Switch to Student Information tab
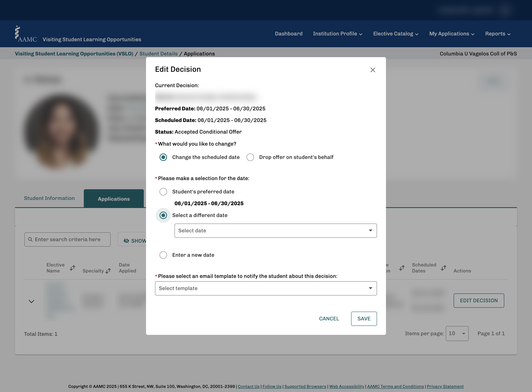This screenshot has height=392, width=532. tap(49, 198)
